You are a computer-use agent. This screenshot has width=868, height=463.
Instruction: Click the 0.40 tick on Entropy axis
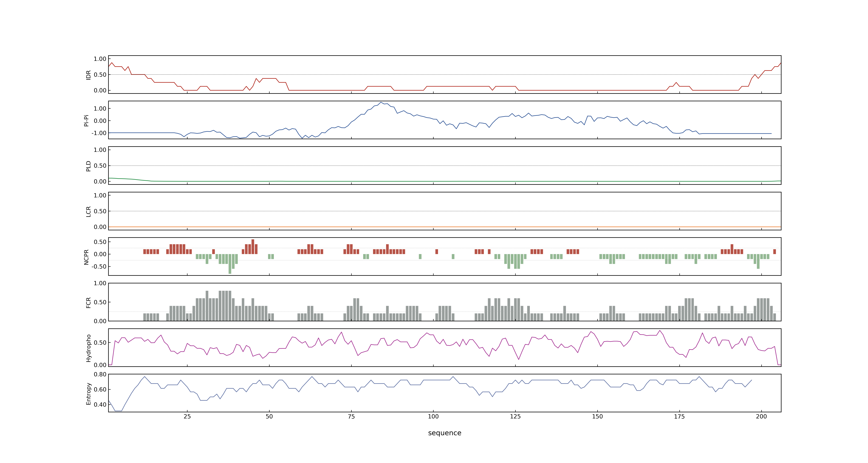[x=100, y=405]
